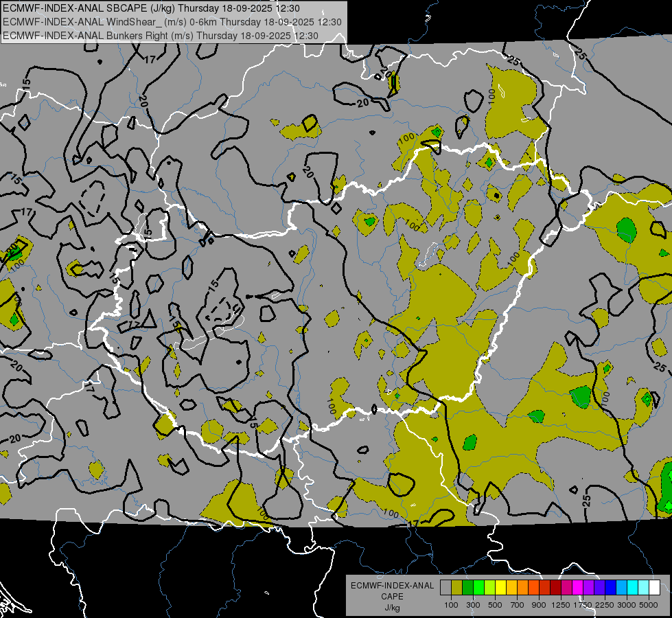672x618 pixels.
Task: Click the Bunkers Right (m/s) title line
Action: pyautogui.click(x=161, y=35)
